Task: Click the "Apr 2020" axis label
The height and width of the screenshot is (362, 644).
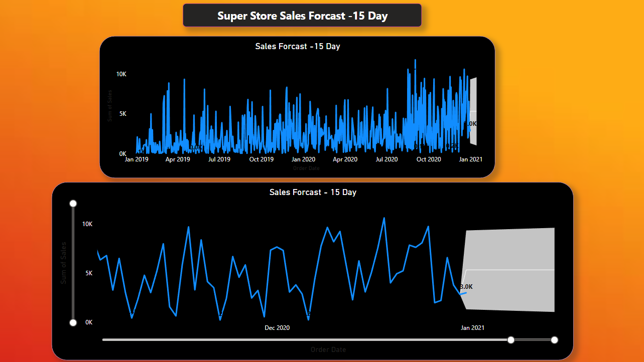Action: [x=345, y=159]
